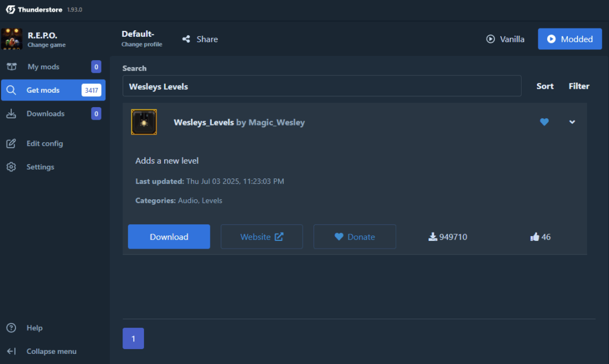This screenshot has height=364, width=609.
Task: Select the Get mods menu item
Action: pyautogui.click(x=53, y=90)
